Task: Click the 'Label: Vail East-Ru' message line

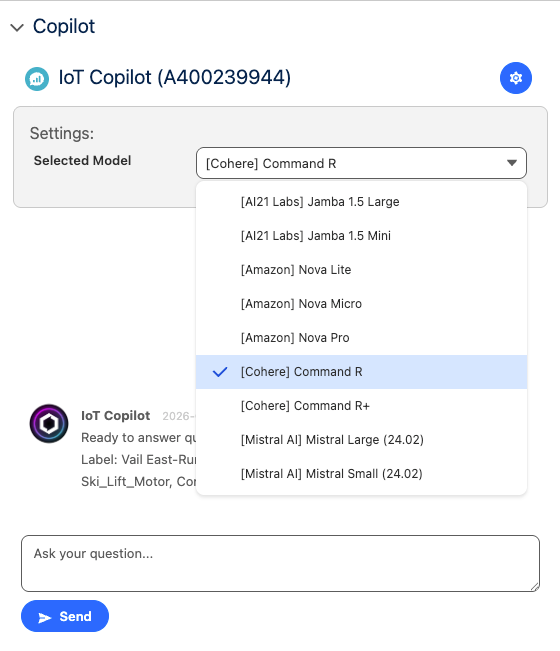Action: 138,460
